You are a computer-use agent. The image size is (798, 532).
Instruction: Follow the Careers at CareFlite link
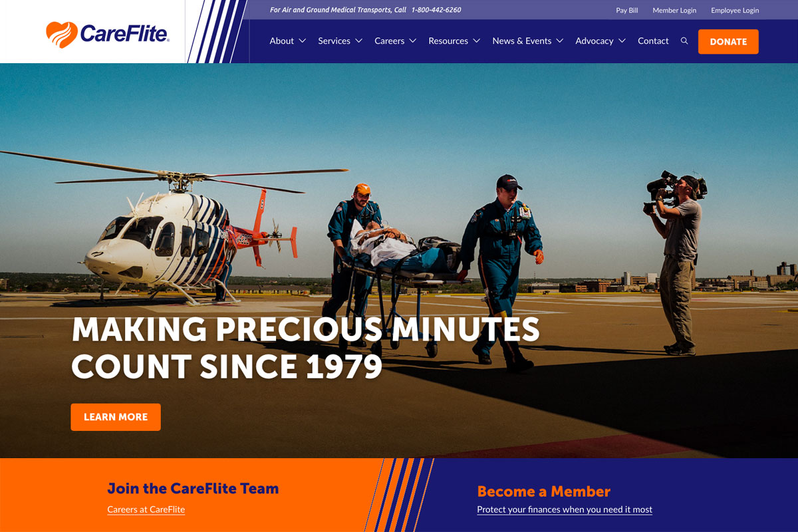click(x=146, y=509)
